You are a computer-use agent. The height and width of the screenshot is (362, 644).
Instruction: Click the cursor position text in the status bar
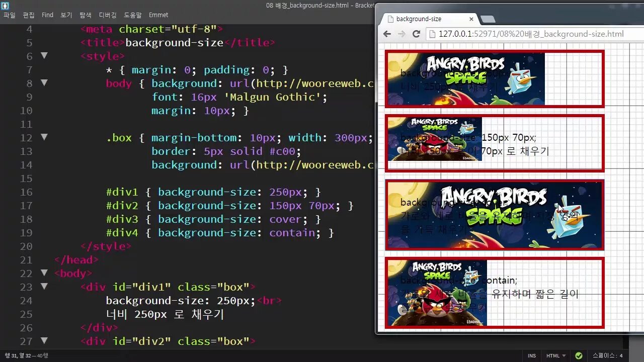(x=26, y=356)
